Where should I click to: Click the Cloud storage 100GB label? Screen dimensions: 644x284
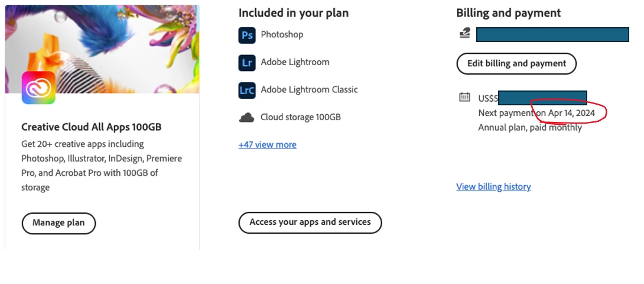pyautogui.click(x=300, y=117)
